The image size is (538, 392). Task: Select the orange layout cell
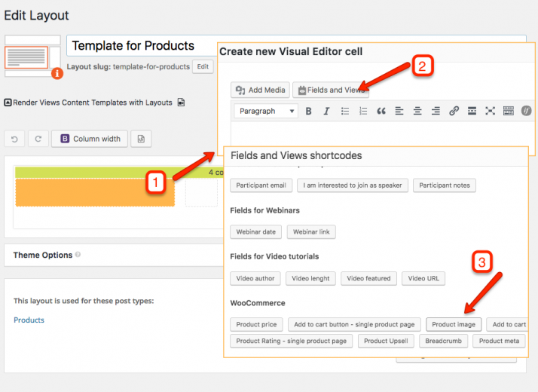[x=95, y=192]
